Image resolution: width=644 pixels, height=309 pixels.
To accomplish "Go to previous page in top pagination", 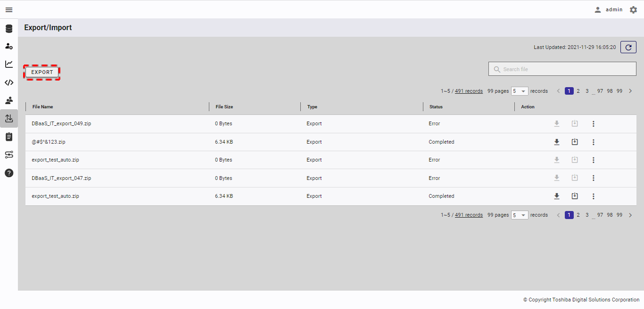I will (x=559, y=91).
